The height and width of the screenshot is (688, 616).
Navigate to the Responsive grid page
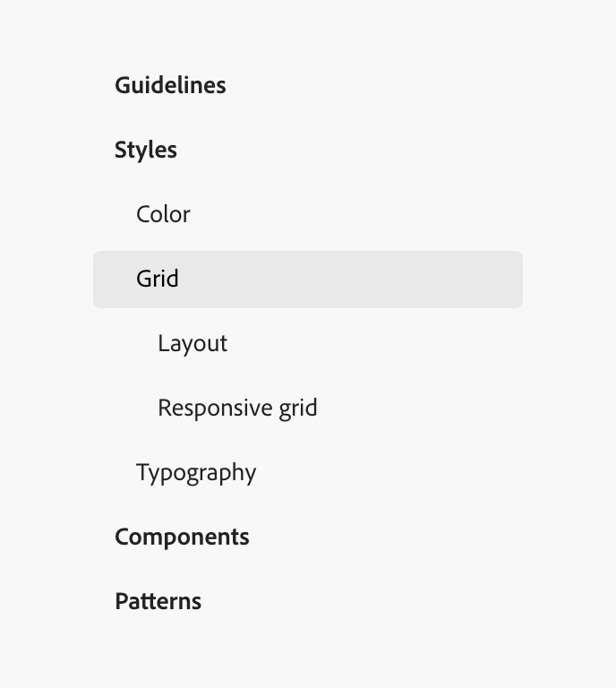point(237,408)
